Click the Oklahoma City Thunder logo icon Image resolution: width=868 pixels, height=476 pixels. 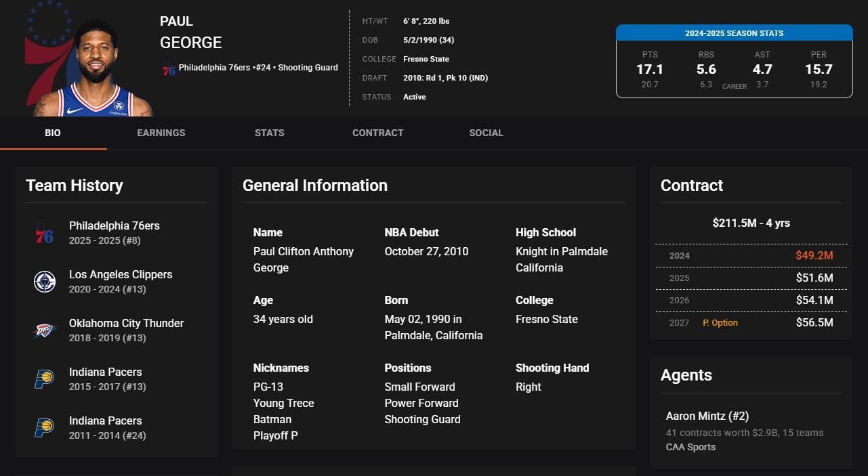point(45,330)
